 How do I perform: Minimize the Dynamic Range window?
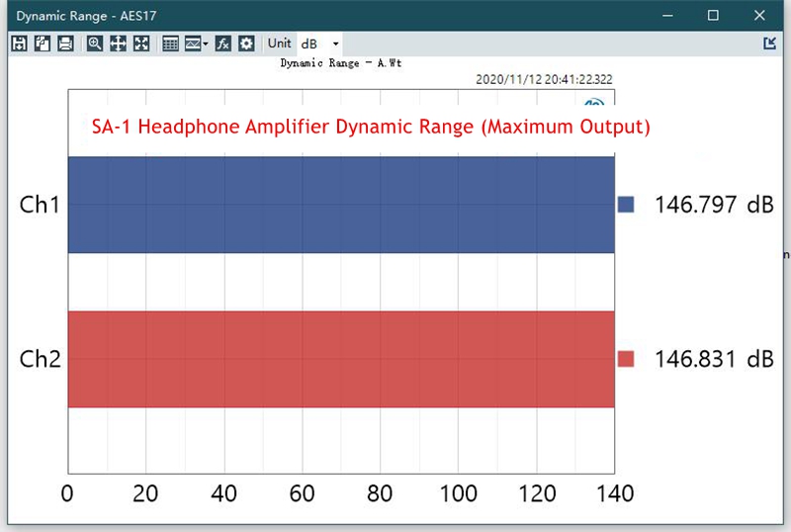[667, 16]
